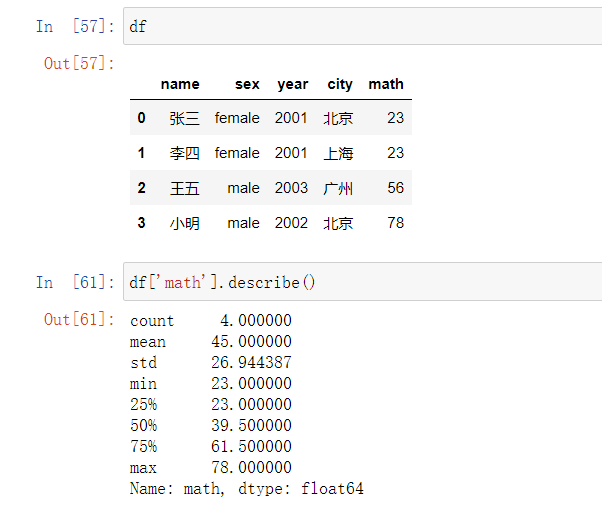Click the math column header
The image size is (602, 512).
[386, 84]
